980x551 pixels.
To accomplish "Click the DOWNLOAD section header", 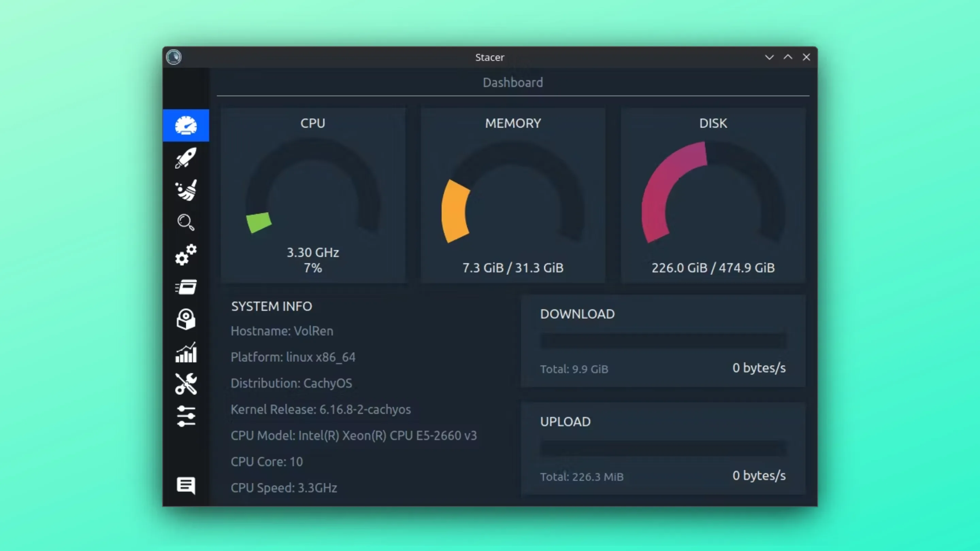I will coord(577,314).
